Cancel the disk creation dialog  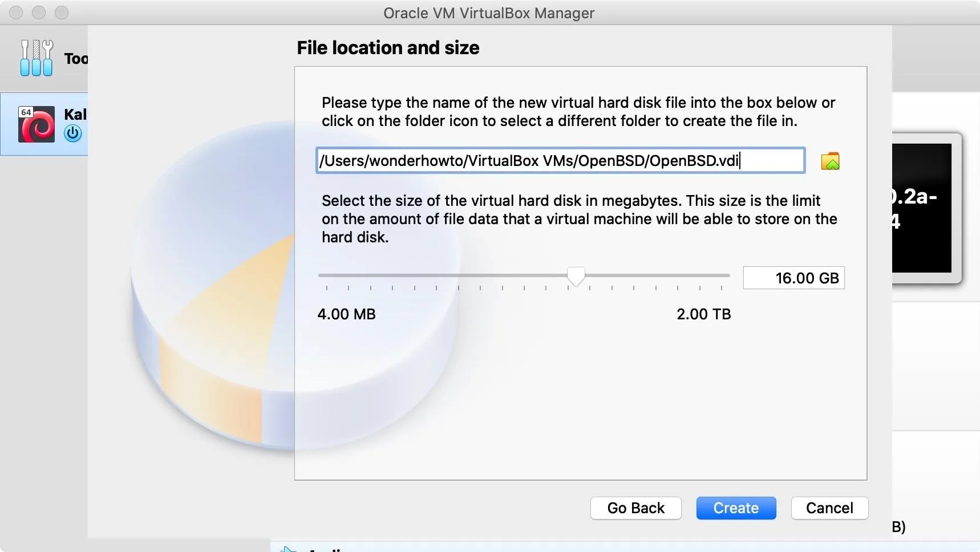(829, 508)
